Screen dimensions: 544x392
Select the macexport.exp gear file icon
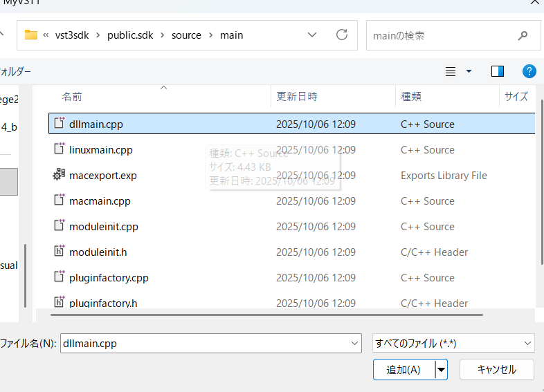[59, 176]
